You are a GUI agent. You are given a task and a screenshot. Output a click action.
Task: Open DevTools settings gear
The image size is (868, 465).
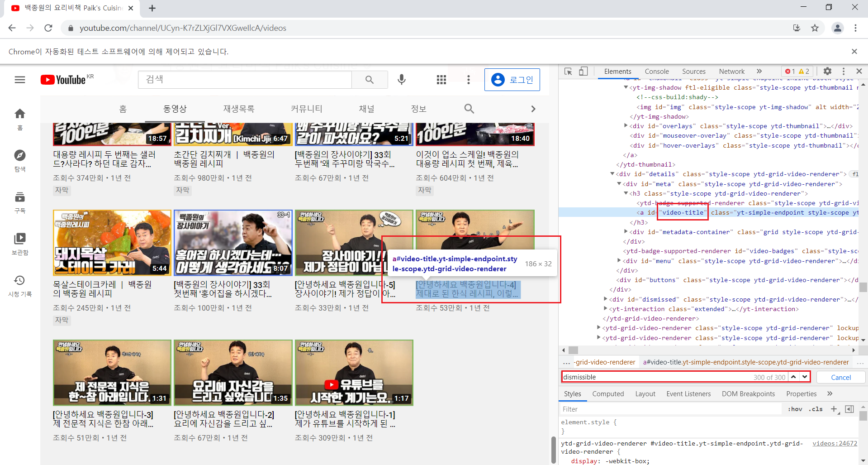(x=827, y=71)
